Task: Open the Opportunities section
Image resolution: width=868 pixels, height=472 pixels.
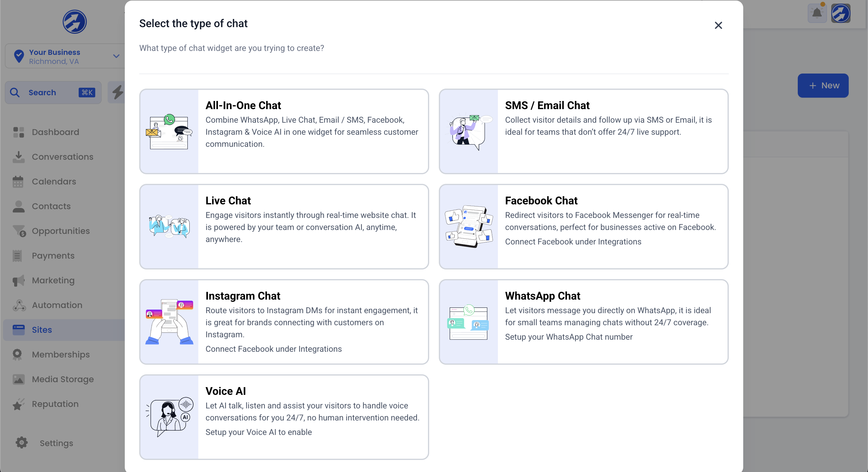Action: pyautogui.click(x=60, y=231)
